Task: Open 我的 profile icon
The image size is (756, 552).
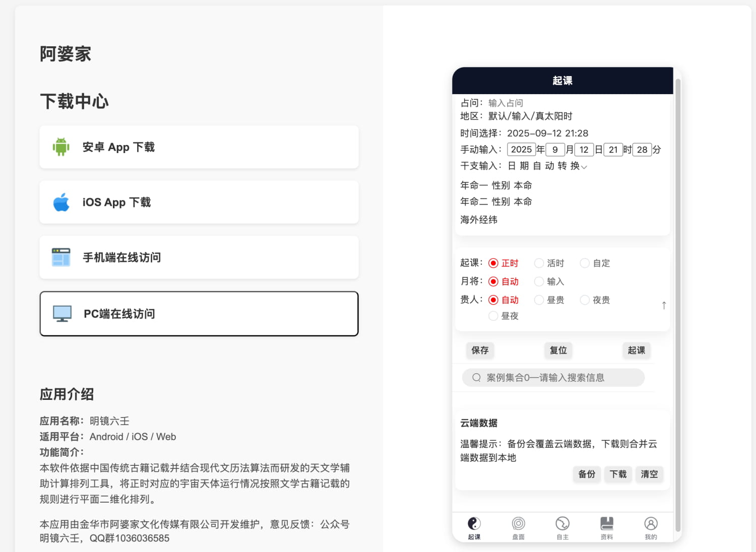Action: [x=651, y=523]
